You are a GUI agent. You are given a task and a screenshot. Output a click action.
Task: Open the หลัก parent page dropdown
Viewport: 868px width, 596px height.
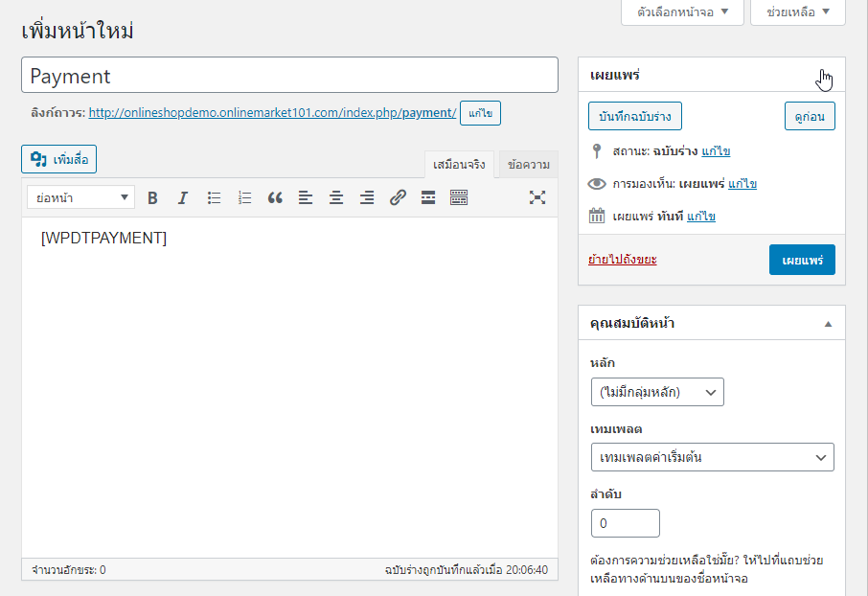coord(657,392)
